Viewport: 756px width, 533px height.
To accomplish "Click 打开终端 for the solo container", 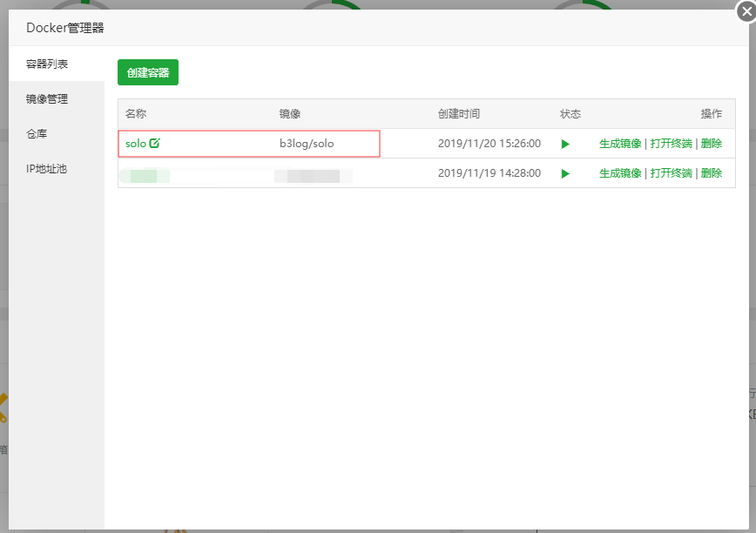I will click(x=672, y=144).
